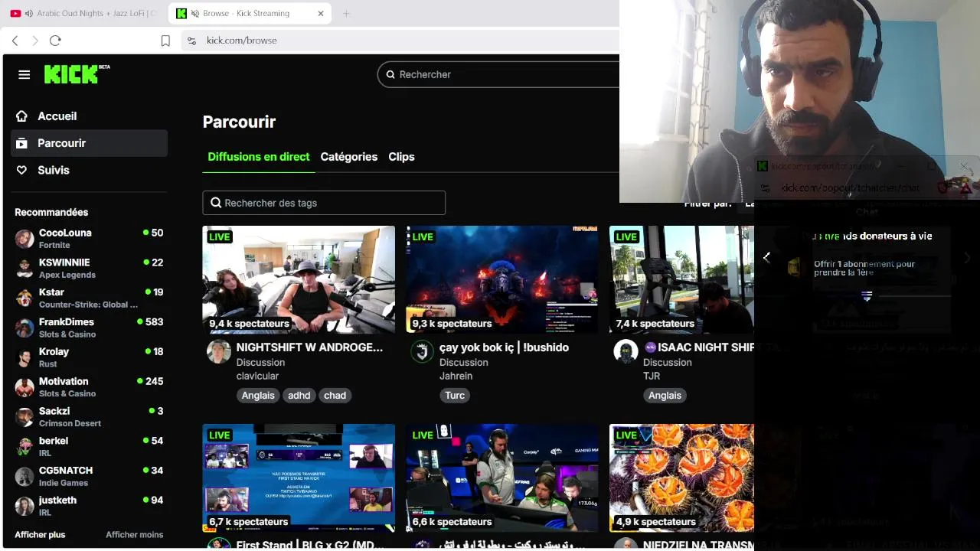Open Sackzi channel avatar
980x551 pixels.
[24, 416]
